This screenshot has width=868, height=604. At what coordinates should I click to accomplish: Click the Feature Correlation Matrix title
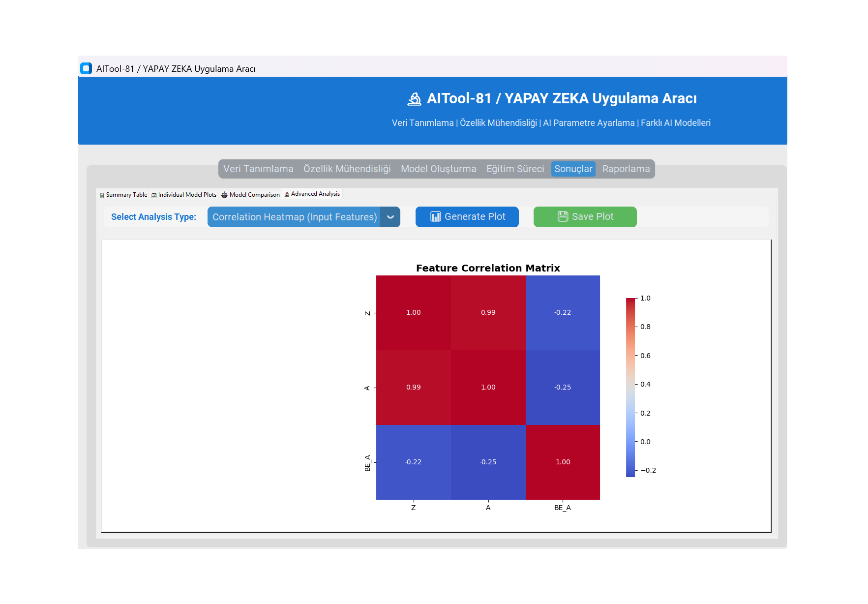point(488,268)
